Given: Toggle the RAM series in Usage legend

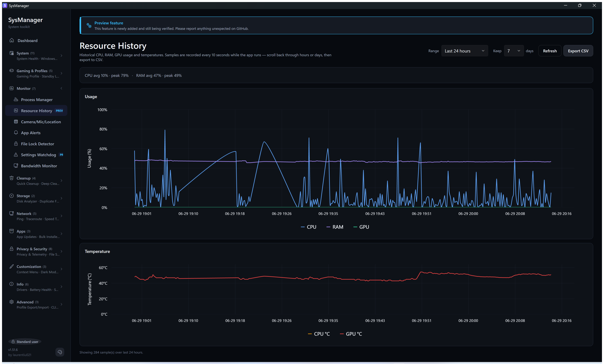Looking at the screenshot, I should coord(335,227).
